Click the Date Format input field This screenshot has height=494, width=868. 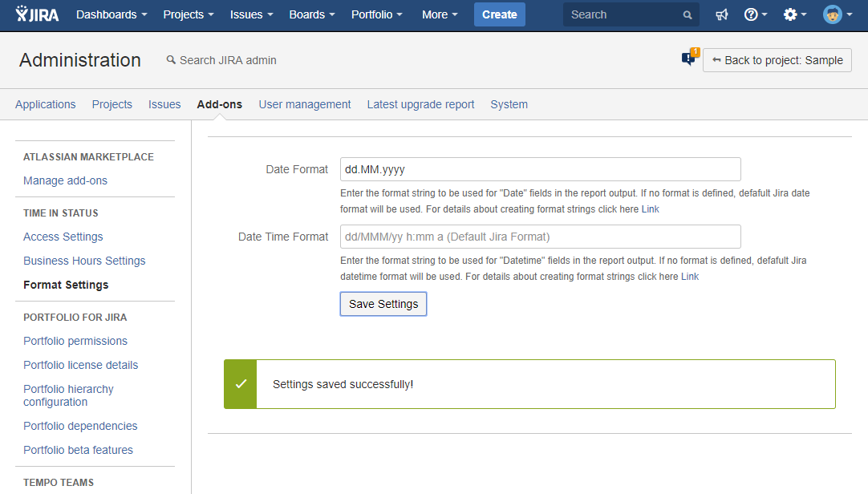540,169
